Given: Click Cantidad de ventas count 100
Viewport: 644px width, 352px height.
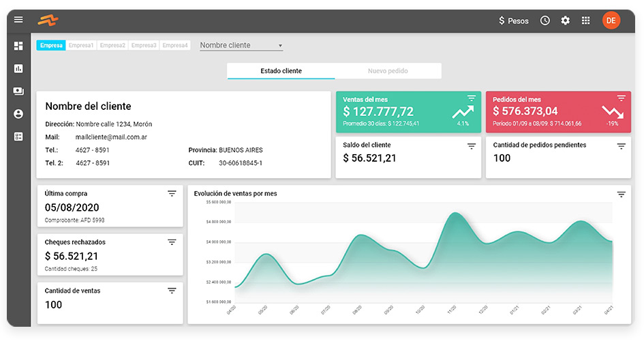Looking at the screenshot, I should pos(53,305).
